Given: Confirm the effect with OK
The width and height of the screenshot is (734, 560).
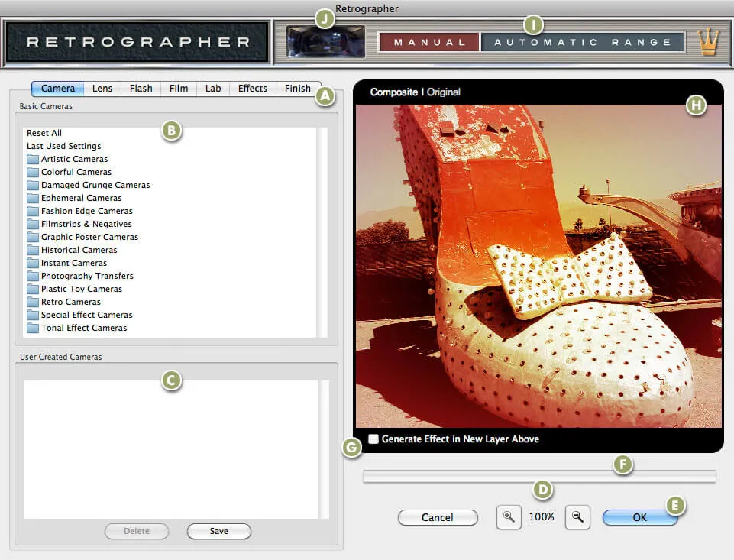Looking at the screenshot, I should (639, 517).
